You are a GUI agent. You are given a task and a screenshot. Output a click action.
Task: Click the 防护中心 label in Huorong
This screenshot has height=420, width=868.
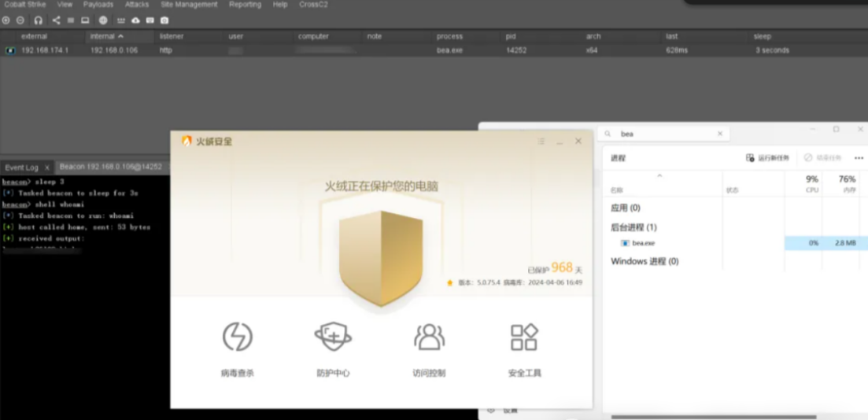333,374
